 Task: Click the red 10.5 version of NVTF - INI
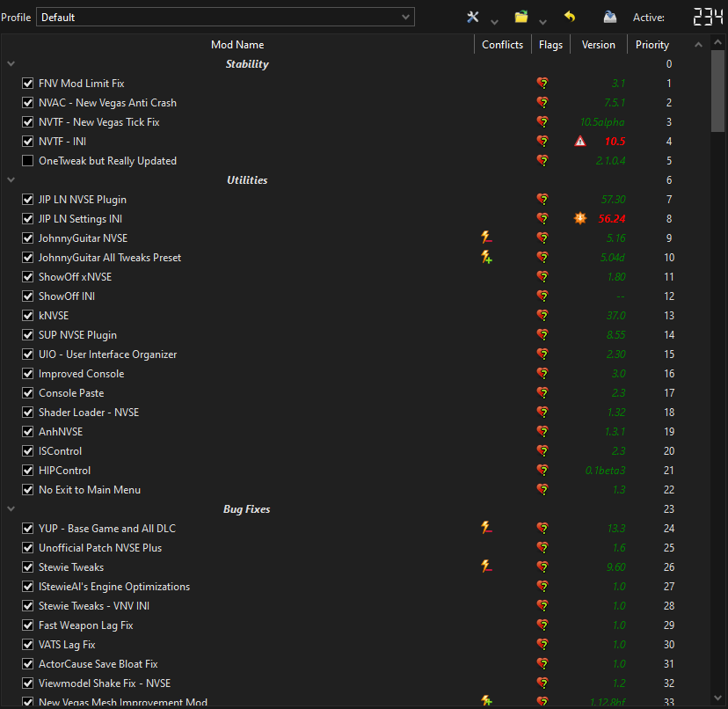(615, 142)
